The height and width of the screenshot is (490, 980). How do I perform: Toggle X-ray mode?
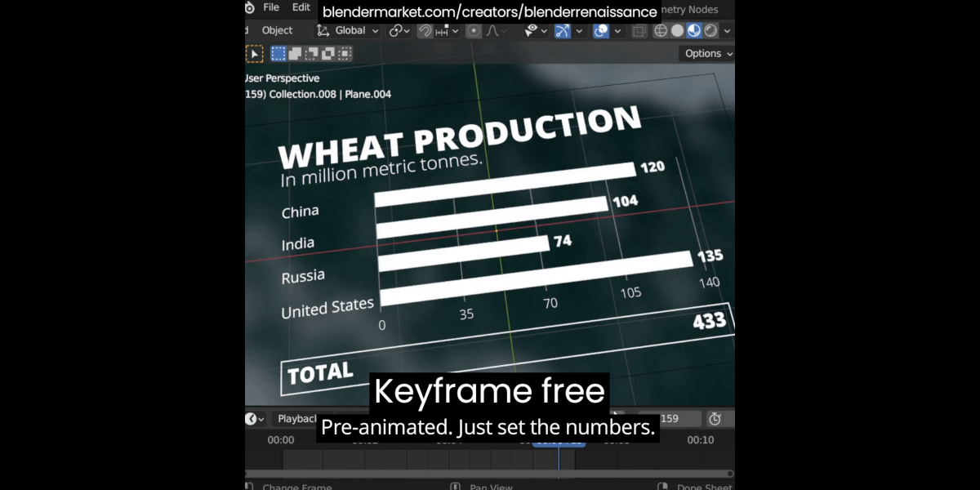pyautogui.click(x=639, y=31)
